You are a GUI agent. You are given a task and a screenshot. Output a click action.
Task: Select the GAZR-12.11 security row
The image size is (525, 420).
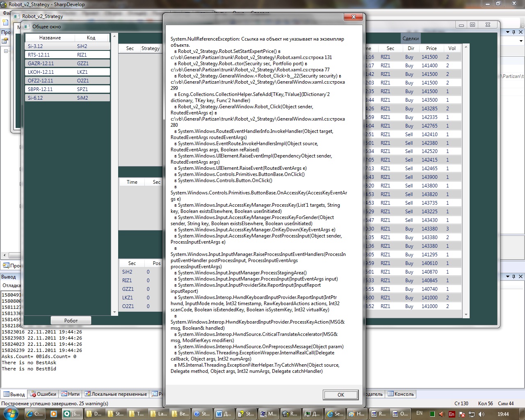tap(68, 64)
